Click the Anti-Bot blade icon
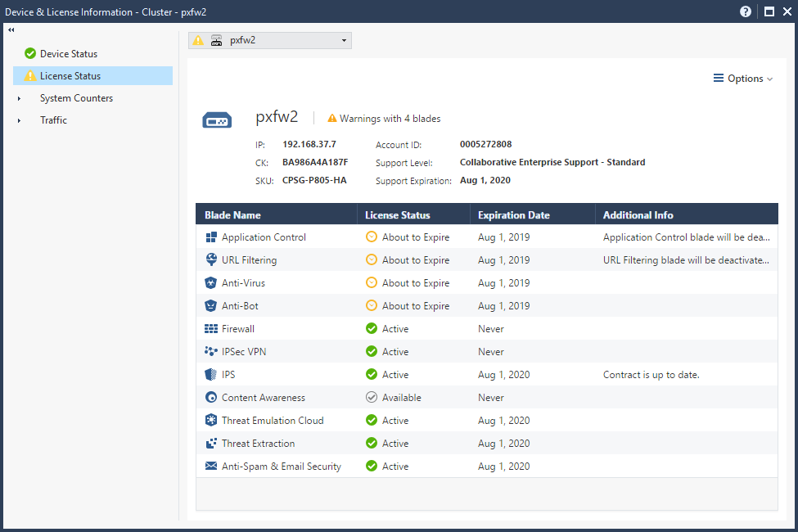 210,306
